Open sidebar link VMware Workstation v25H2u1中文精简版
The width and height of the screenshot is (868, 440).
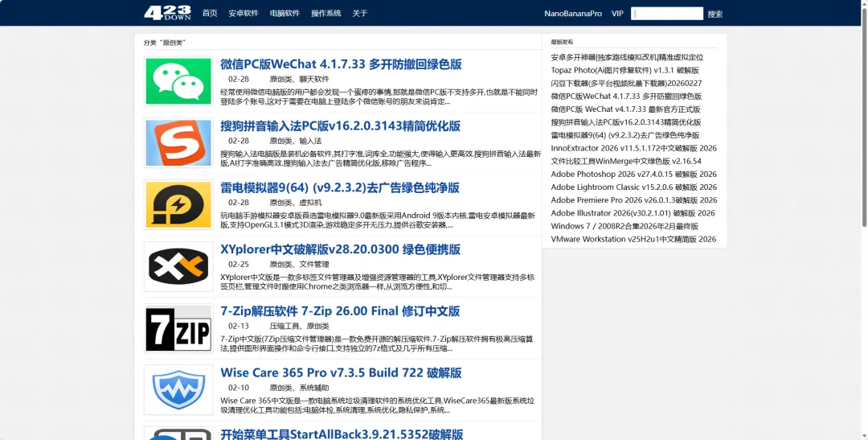click(x=633, y=240)
